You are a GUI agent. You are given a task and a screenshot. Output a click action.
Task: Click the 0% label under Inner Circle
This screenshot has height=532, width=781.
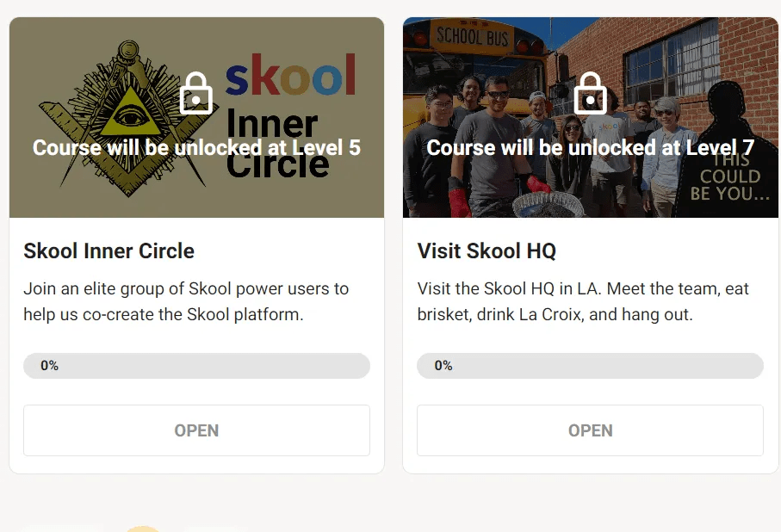click(x=49, y=366)
